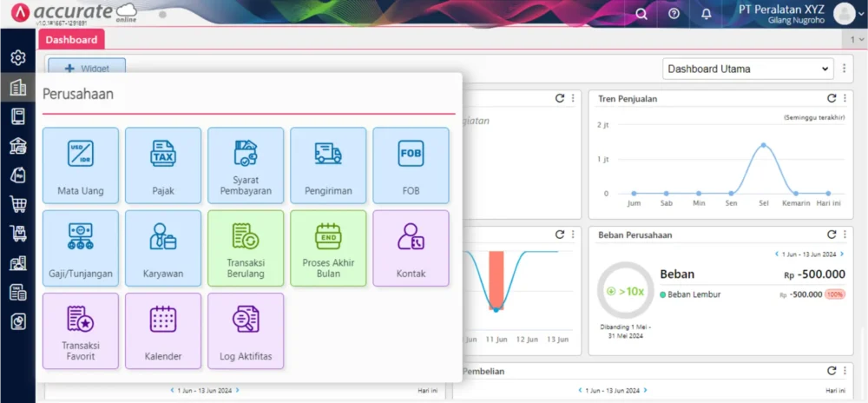
Task: Click the user avatar picture
Action: pos(845,14)
